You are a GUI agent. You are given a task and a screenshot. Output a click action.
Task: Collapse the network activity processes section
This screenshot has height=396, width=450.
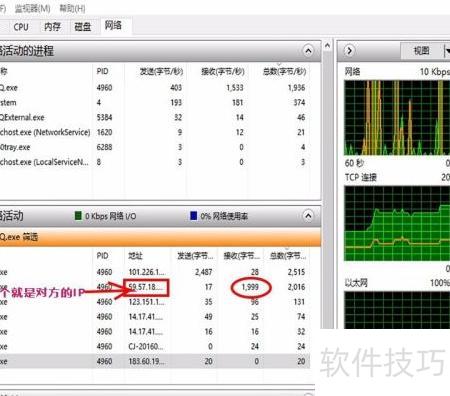pyautogui.click(x=308, y=51)
